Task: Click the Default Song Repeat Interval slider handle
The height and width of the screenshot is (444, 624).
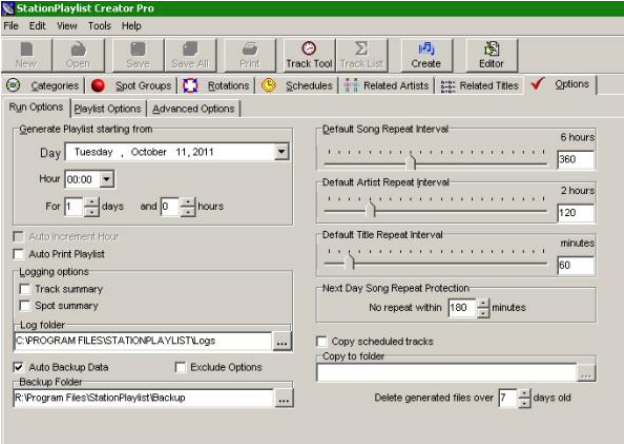Action: (x=411, y=161)
